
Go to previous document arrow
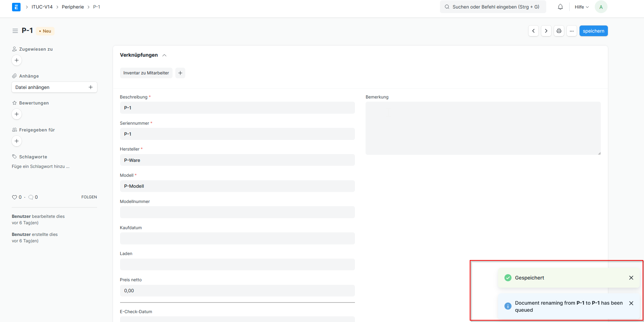click(x=533, y=31)
